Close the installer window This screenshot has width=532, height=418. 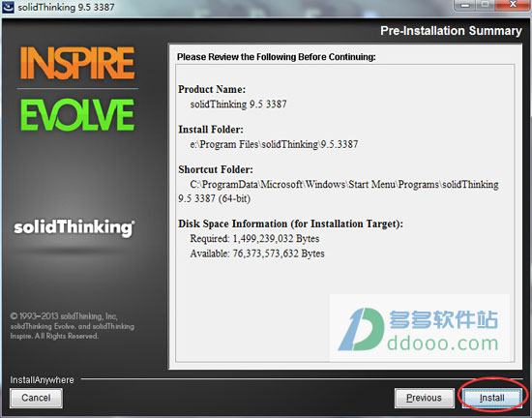click(514, 5)
